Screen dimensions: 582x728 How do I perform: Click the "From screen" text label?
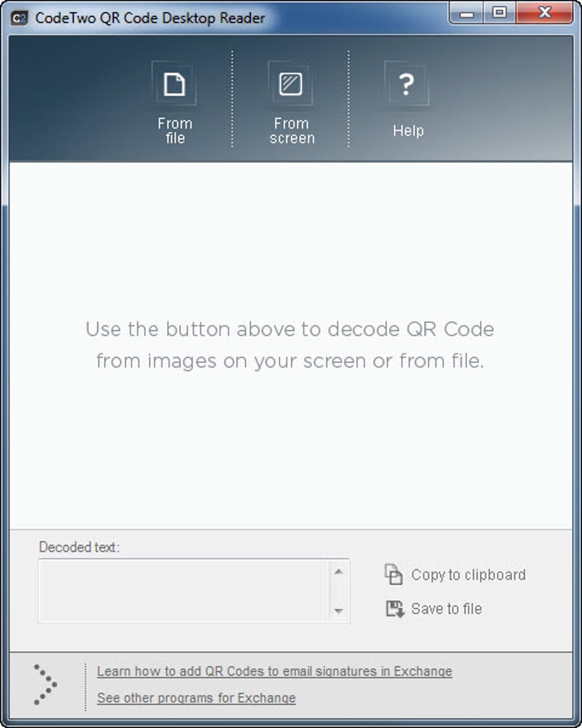click(292, 131)
